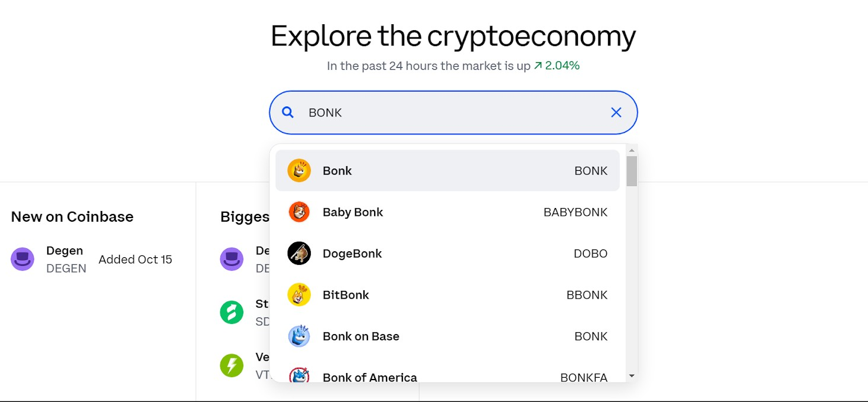Image resolution: width=868 pixels, height=402 pixels.
Task: Click the Bonk of America coin icon
Action: tap(299, 375)
